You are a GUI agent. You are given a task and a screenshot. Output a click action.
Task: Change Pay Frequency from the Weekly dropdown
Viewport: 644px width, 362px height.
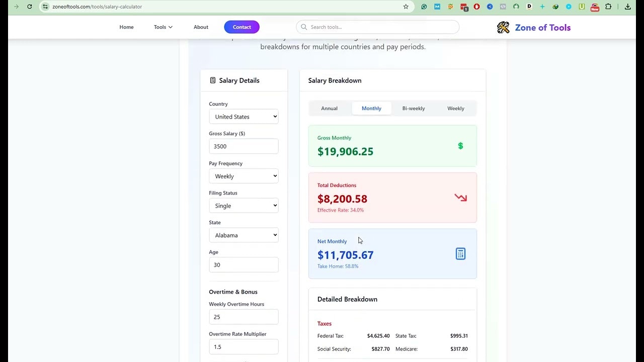[x=244, y=176]
